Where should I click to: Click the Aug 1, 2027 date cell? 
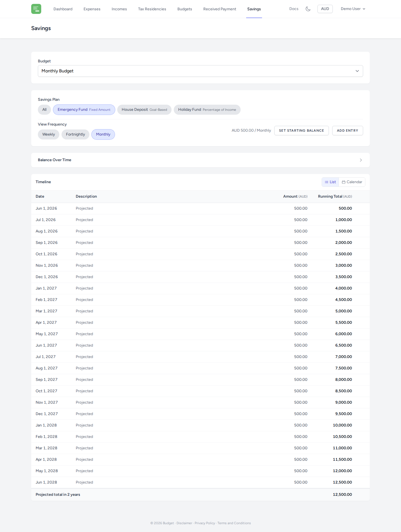coord(47,368)
